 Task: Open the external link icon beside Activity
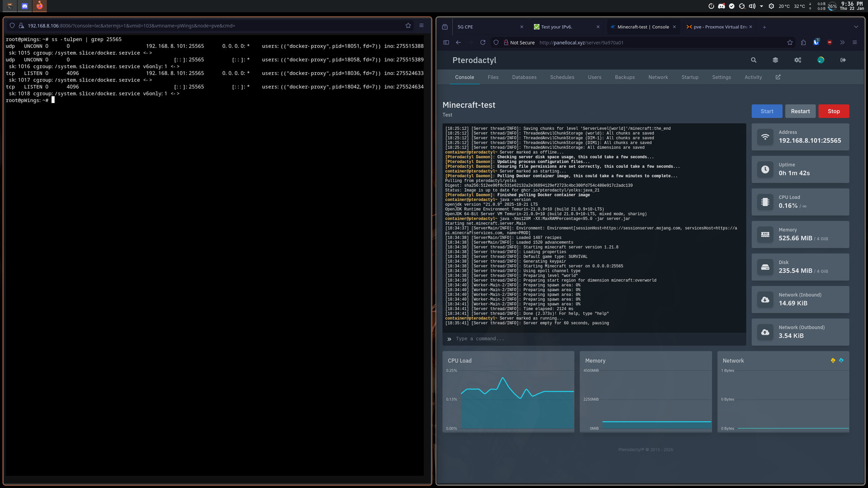pyautogui.click(x=778, y=77)
